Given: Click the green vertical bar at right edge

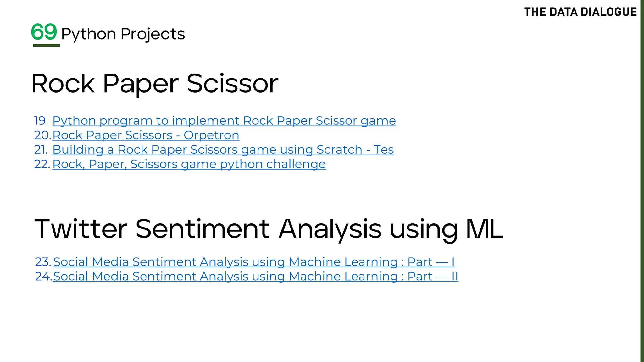Looking at the screenshot, I should 642,181.
